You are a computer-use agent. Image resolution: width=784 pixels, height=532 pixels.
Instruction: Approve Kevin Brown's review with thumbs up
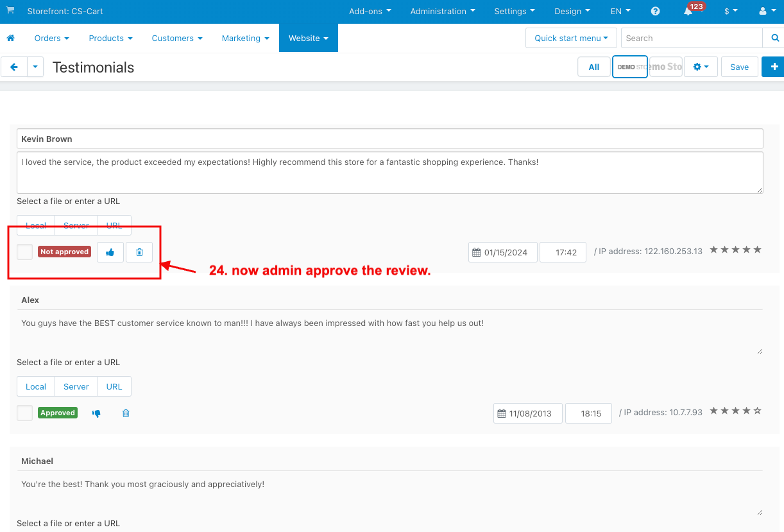click(110, 252)
